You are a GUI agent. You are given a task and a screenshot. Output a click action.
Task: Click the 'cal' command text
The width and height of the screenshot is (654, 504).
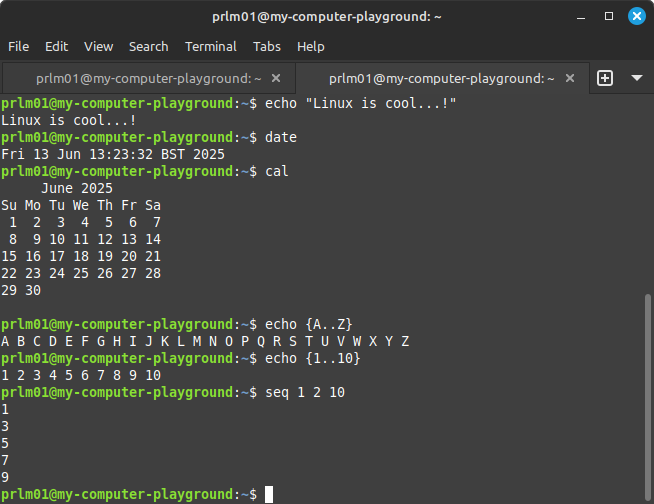(277, 171)
